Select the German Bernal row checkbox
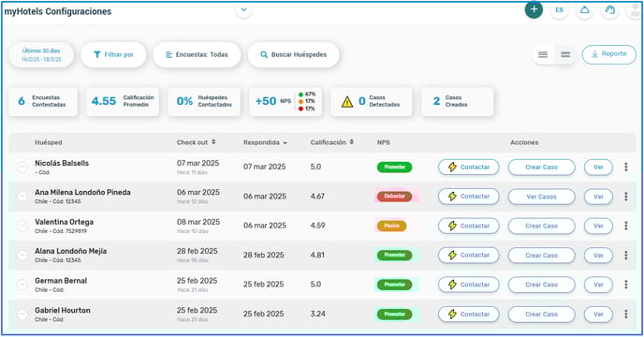644x337 pixels. (22, 285)
